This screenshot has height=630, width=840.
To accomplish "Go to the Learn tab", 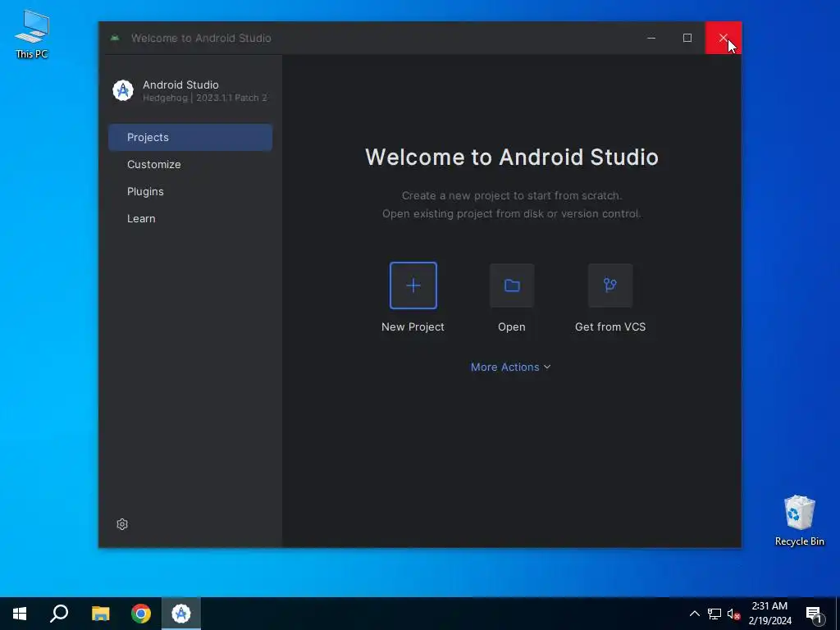I will [190, 218].
